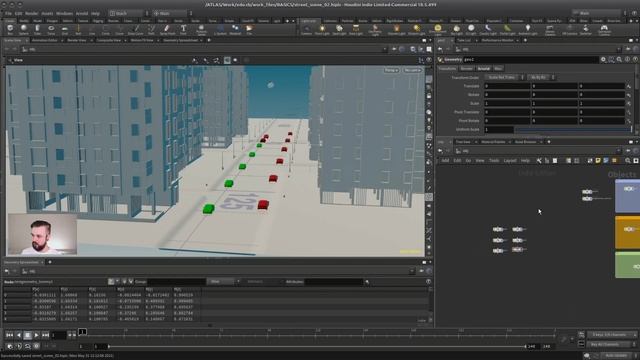
Task: Add a Spot Light from the shelf
Action: tap(339, 29)
